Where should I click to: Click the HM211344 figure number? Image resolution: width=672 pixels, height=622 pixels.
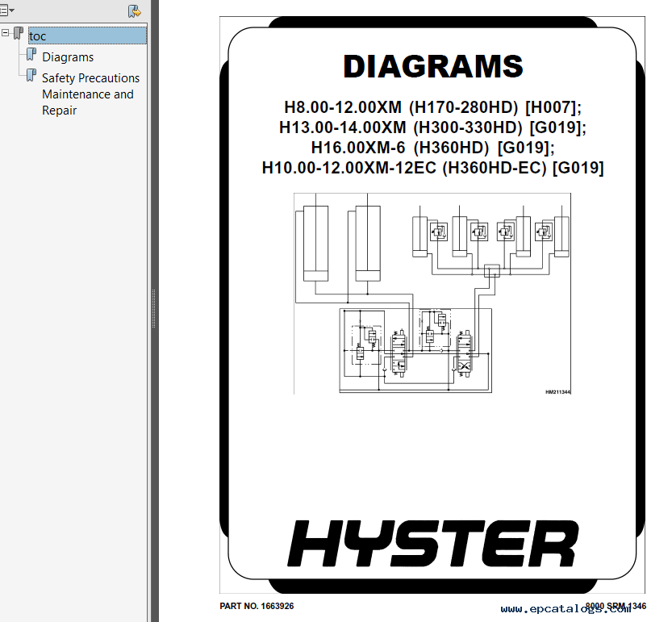(558, 392)
